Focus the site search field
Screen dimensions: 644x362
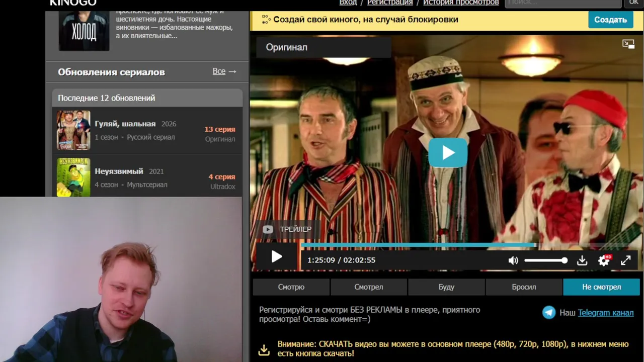563,3
